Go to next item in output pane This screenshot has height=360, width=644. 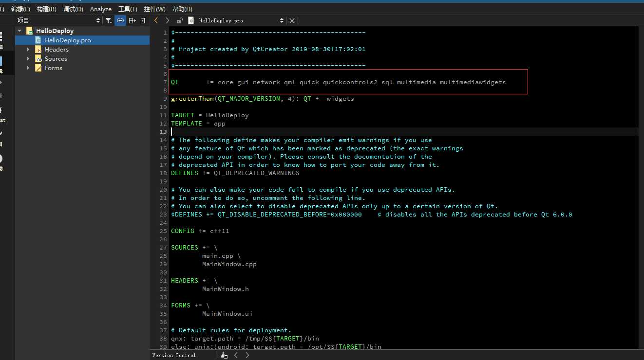(x=247, y=355)
